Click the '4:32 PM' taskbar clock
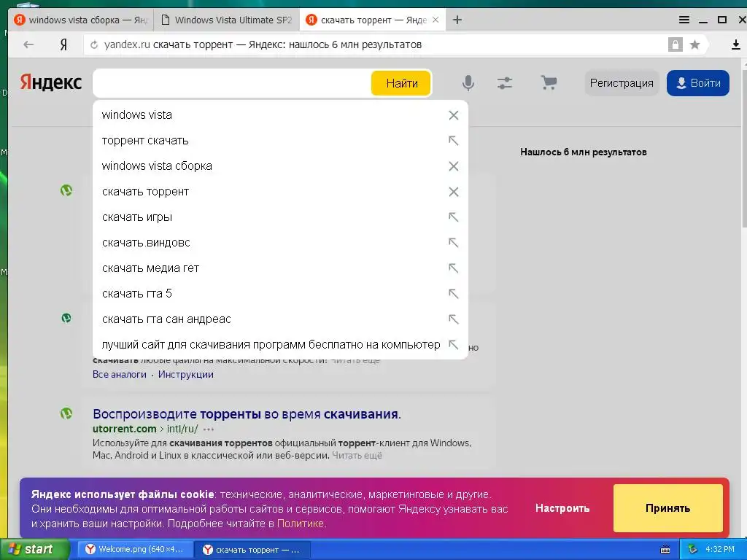The image size is (747, 560). coord(720,550)
